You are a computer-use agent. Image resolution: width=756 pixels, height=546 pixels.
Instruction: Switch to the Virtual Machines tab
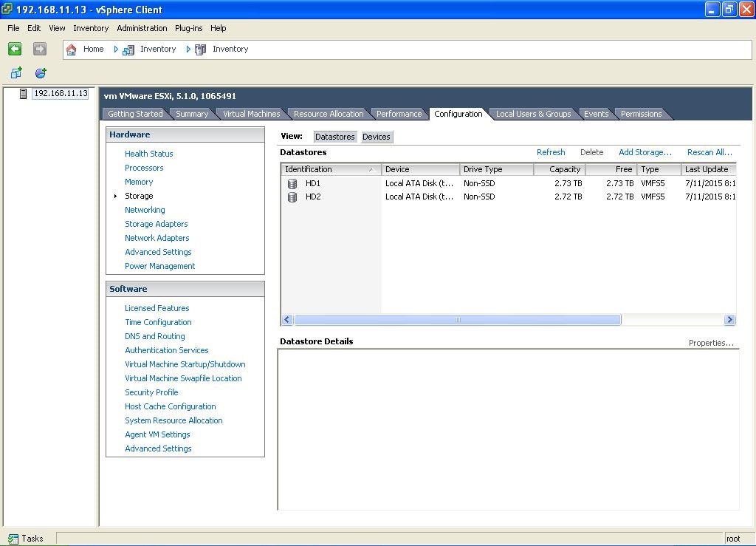pos(251,114)
